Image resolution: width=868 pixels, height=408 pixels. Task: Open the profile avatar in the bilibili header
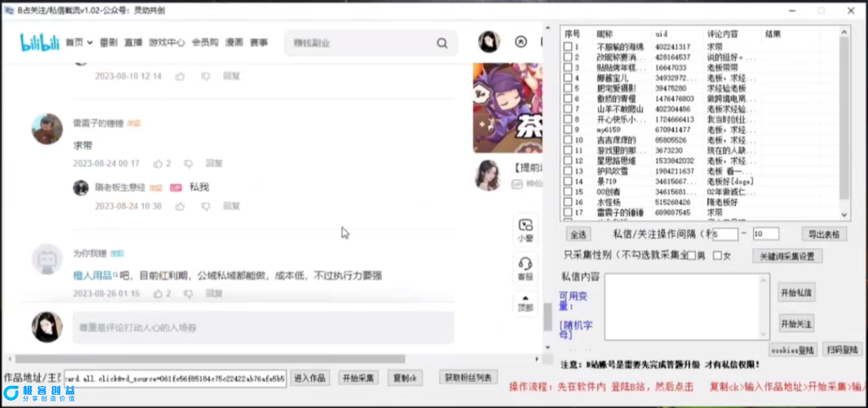pos(489,42)
